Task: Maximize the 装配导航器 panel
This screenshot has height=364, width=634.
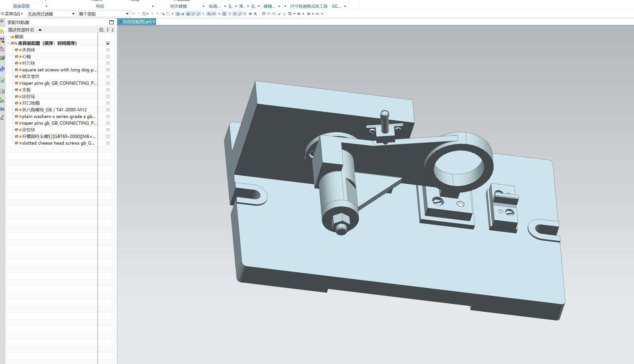Action: pyautogui.click(x=112, y=22)
